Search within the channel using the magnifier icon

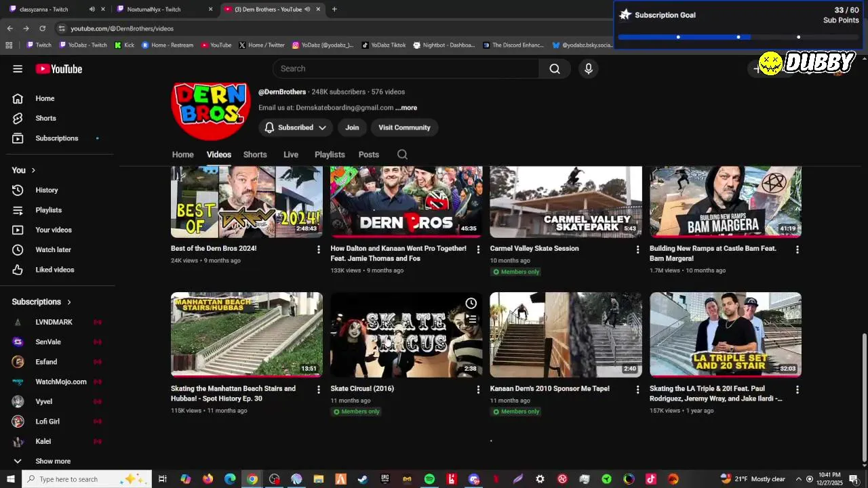tap(402, 155)
